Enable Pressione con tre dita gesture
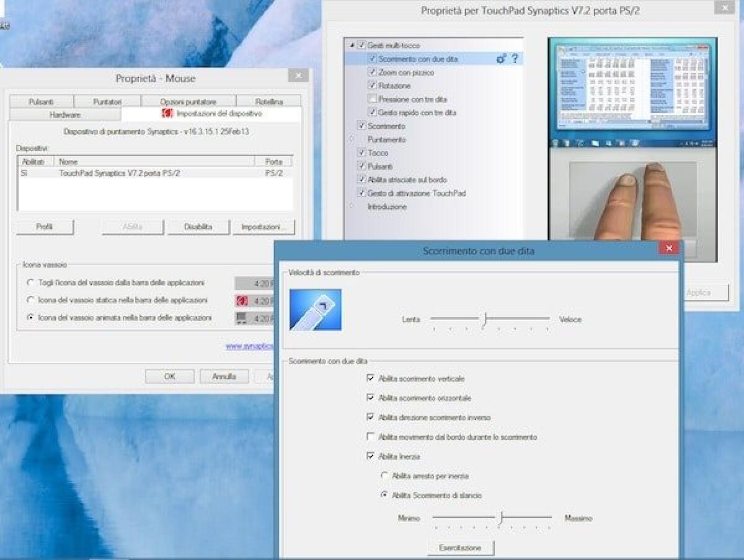The image size is (744, 560). coord(371,98)
